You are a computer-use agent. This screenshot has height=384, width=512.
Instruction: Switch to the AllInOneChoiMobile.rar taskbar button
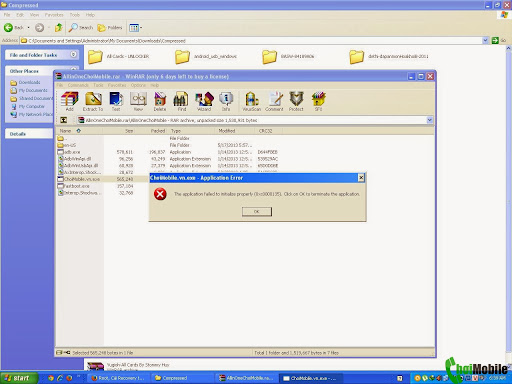click(x=247, y=378)
